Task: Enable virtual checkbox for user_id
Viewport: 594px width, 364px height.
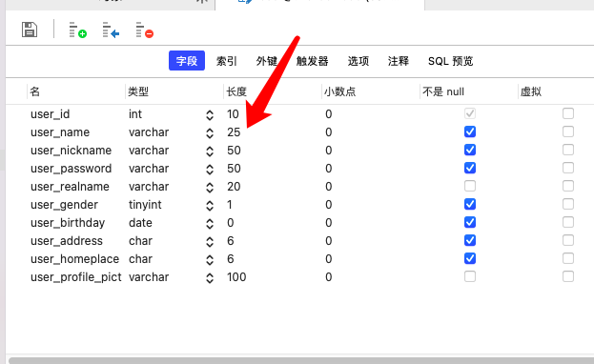Action: (x=568, y=113)
